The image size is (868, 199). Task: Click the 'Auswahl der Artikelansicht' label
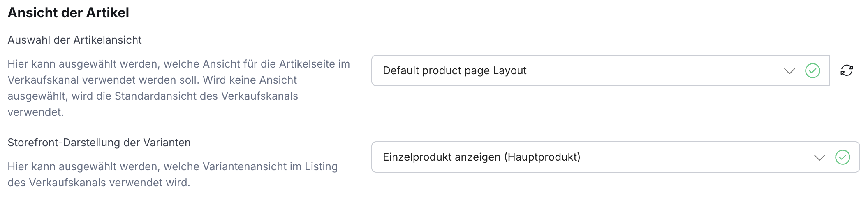pyautogui.click(x=74, y=40)
